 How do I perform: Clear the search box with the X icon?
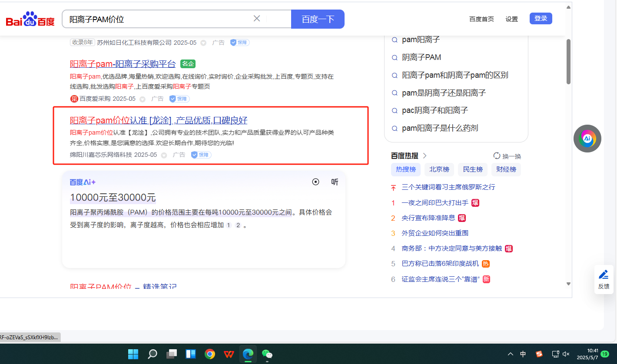(x=257, y=19)
